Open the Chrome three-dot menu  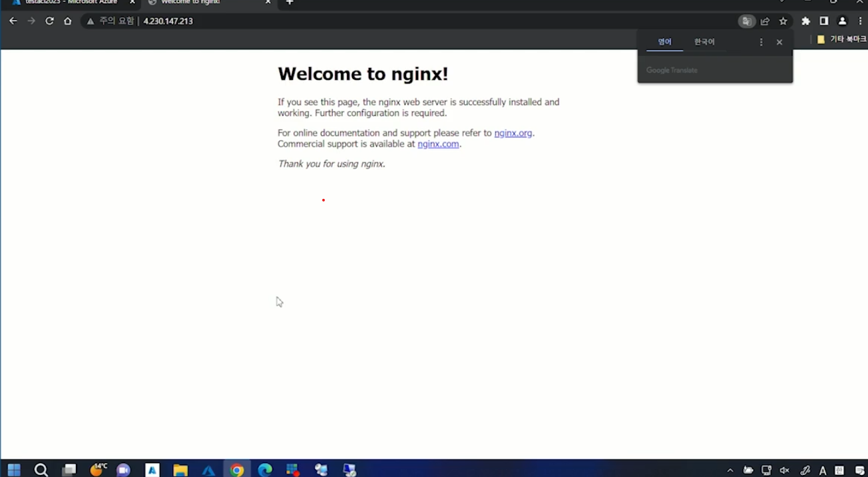[x=860, y=21]
